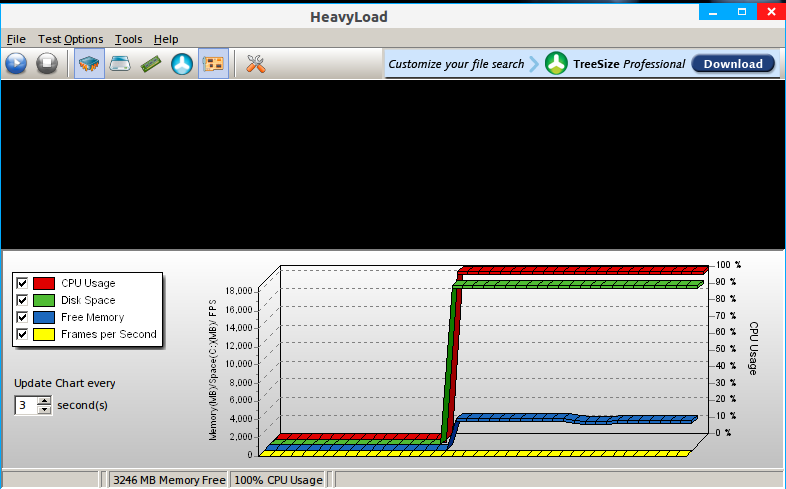Click the '18,000' left axis label
Screen dimensions: 786x489
coord(239,291)
